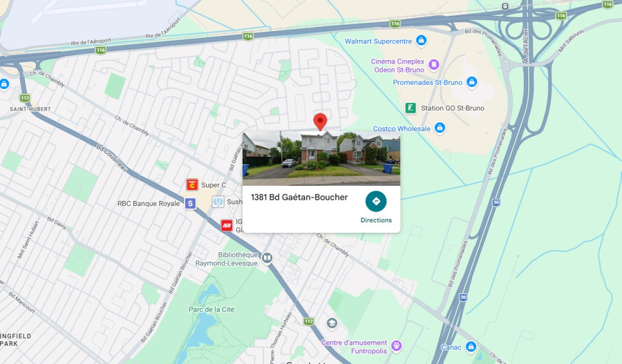Click the red location marker pin
The image size is (622, 364).
pos(320,122)
